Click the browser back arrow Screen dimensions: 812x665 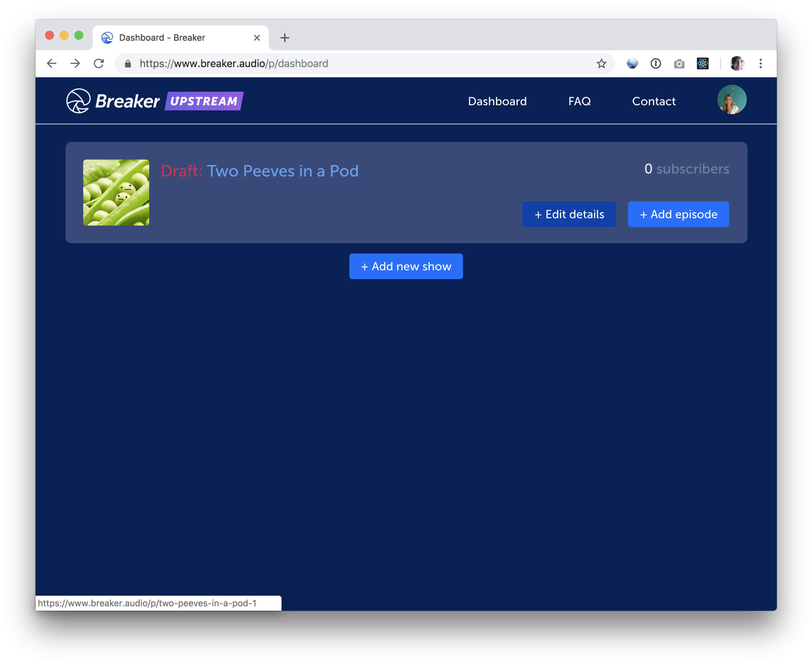[x=51, y=63]
